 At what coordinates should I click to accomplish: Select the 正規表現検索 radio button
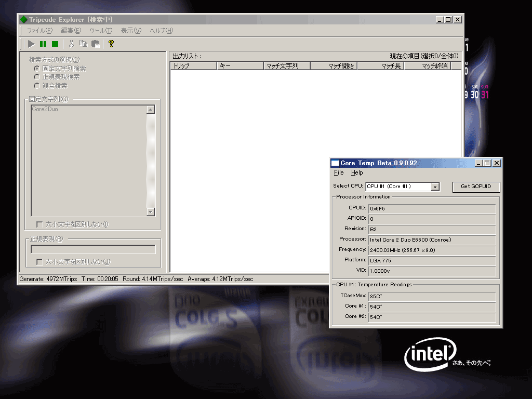[x=37, y=77]
